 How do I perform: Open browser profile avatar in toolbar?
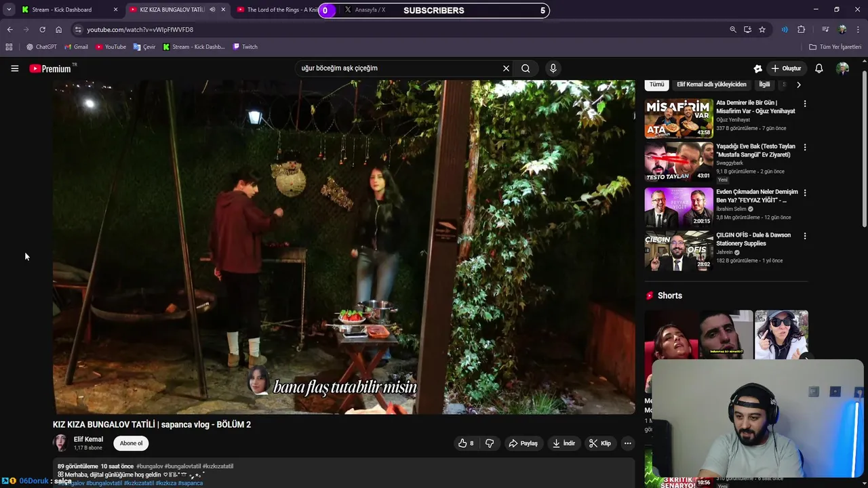point(842,30)
